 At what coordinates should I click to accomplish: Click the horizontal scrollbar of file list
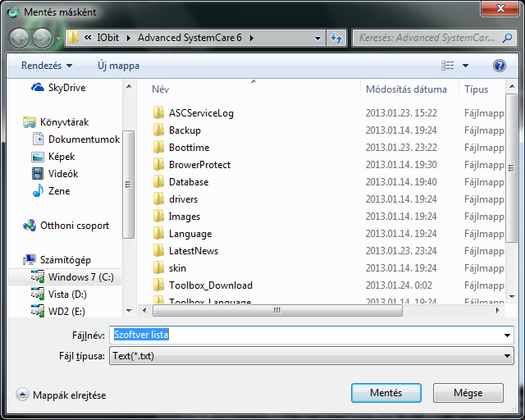277,310
